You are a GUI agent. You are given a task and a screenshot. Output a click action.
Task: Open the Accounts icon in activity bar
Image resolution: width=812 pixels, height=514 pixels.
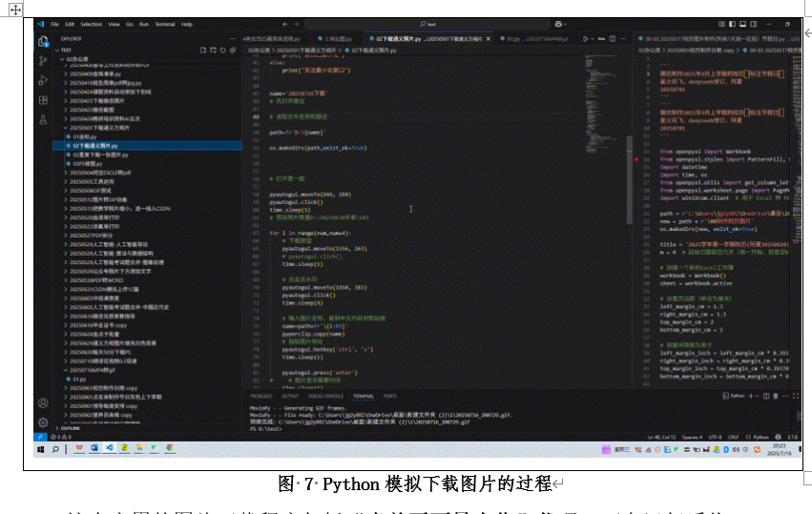(43, 403)
